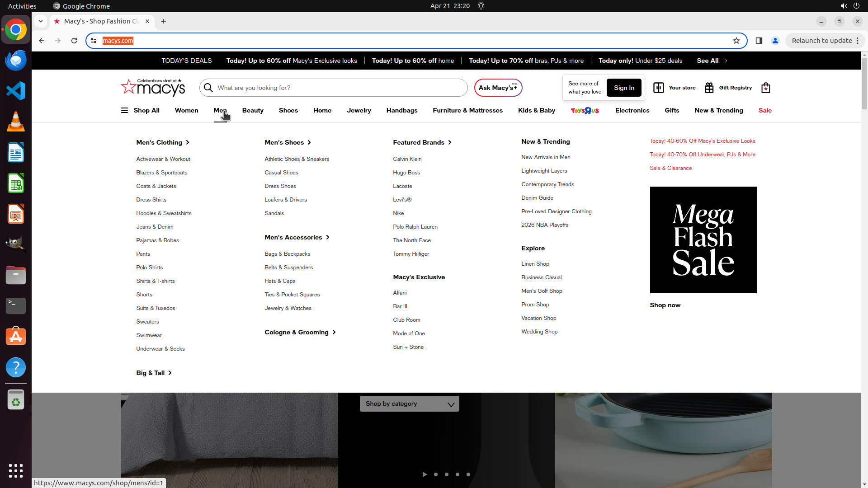The image size is (868, 488).
Task: Play the carousel slideshow
Action: tap(425, 474)
